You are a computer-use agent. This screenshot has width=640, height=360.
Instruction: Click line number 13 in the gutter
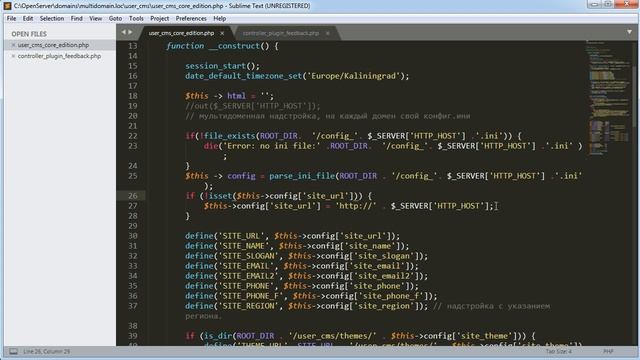click(x=133, y=46)
